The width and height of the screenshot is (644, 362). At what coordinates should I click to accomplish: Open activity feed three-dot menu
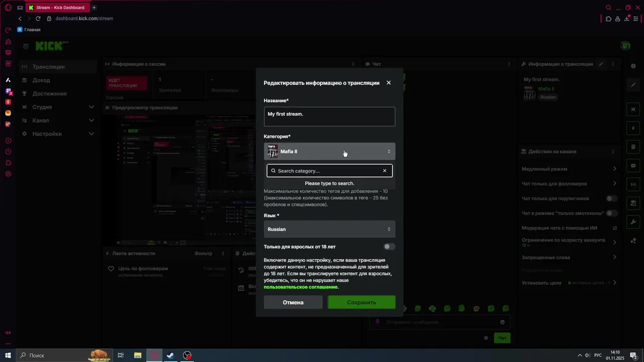pos(223,254)
